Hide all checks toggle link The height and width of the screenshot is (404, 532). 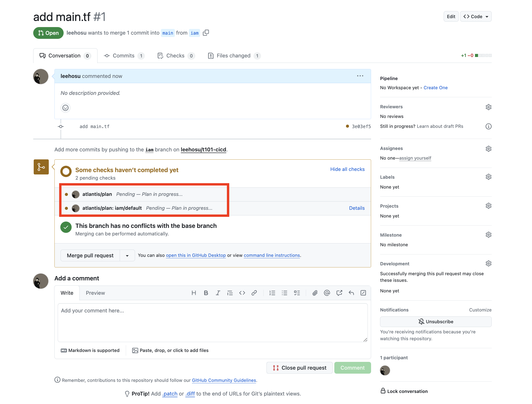point(347,169)
